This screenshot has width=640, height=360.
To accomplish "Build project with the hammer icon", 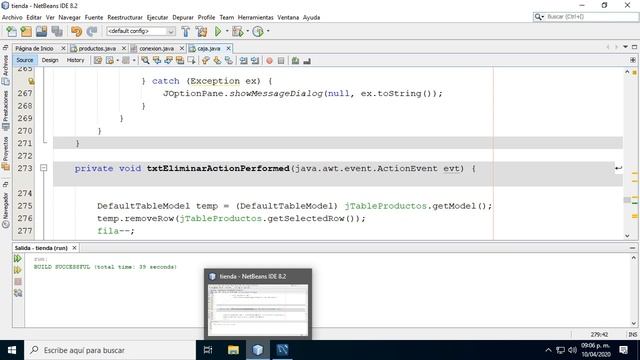I will [186, 31].
